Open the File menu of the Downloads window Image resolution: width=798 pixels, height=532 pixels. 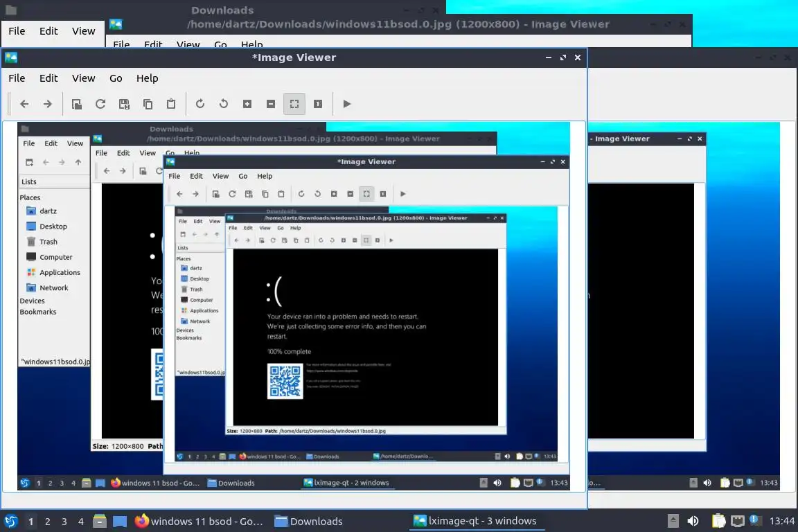pos(17,31)
